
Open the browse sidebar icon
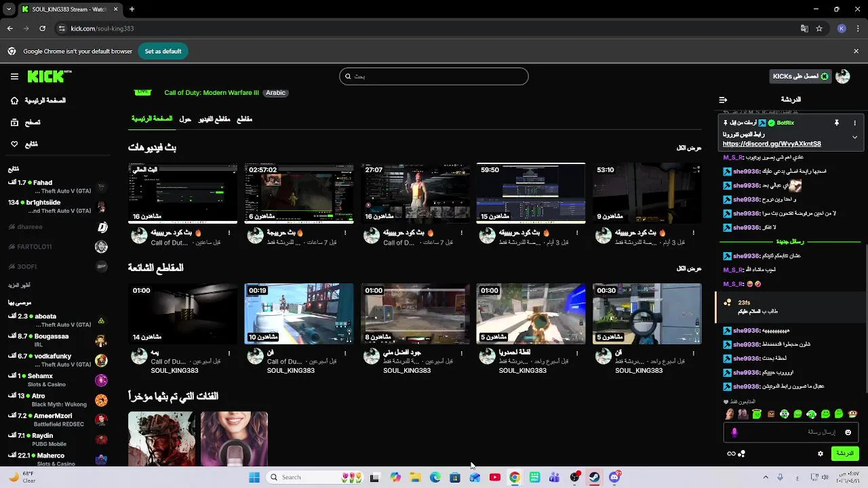click(x=14, y=123)
